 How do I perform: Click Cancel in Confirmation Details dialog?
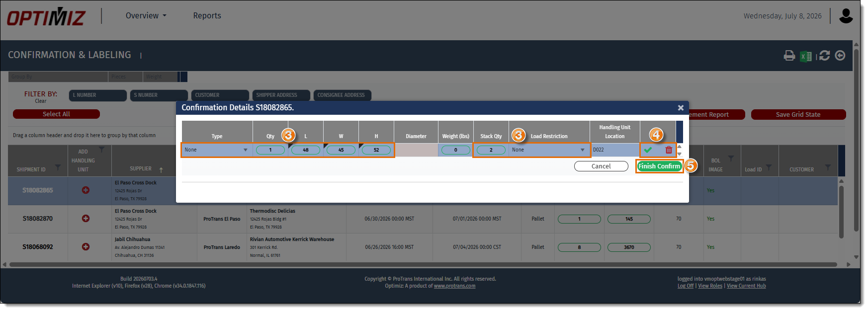click(x=601, y=166)
